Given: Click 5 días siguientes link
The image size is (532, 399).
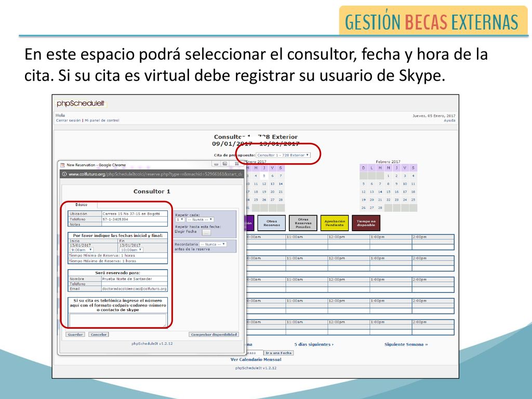Looking at the screenshot, I should tap(314, 344).
